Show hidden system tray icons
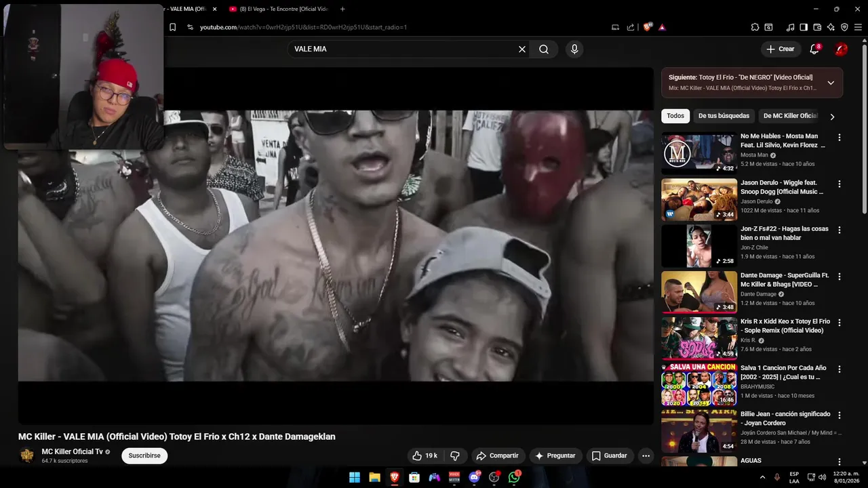868x488 pixels. tap(762, 477)
